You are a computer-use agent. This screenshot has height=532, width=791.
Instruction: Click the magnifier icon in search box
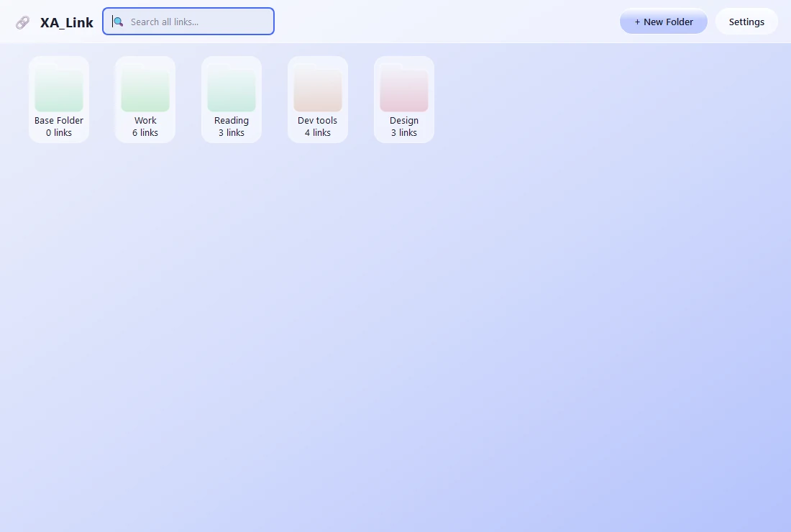tap(118, 22)
